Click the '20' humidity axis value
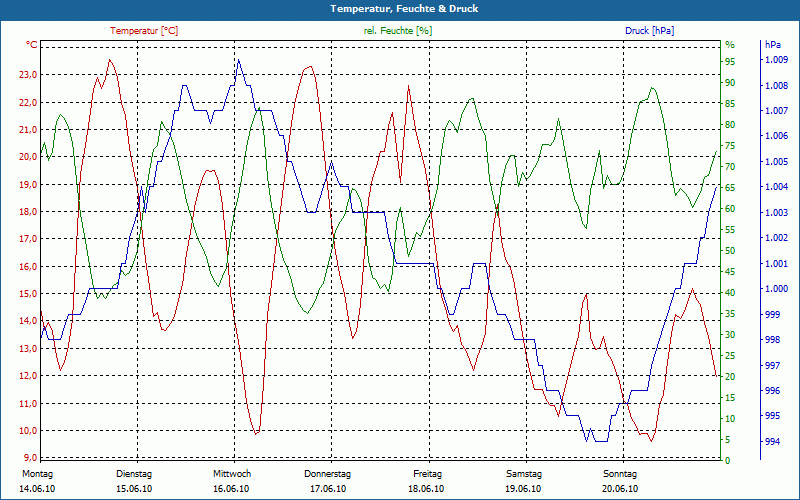 click(730, 377)
